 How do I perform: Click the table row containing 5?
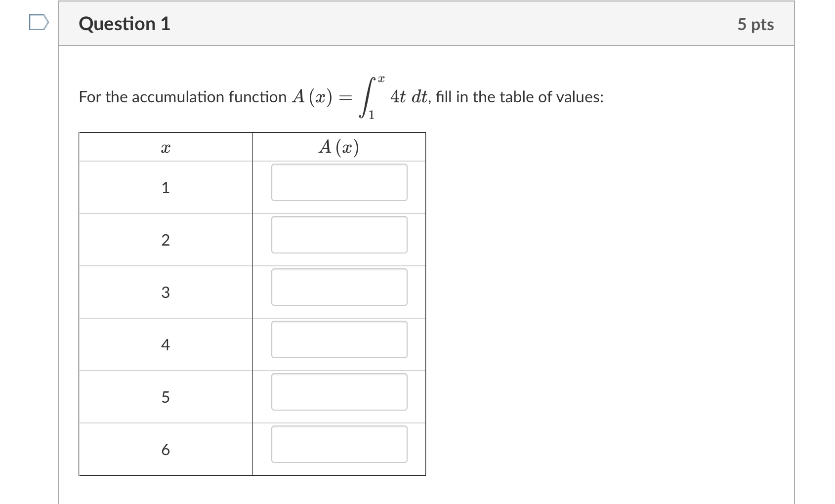[x=166, y=397]
